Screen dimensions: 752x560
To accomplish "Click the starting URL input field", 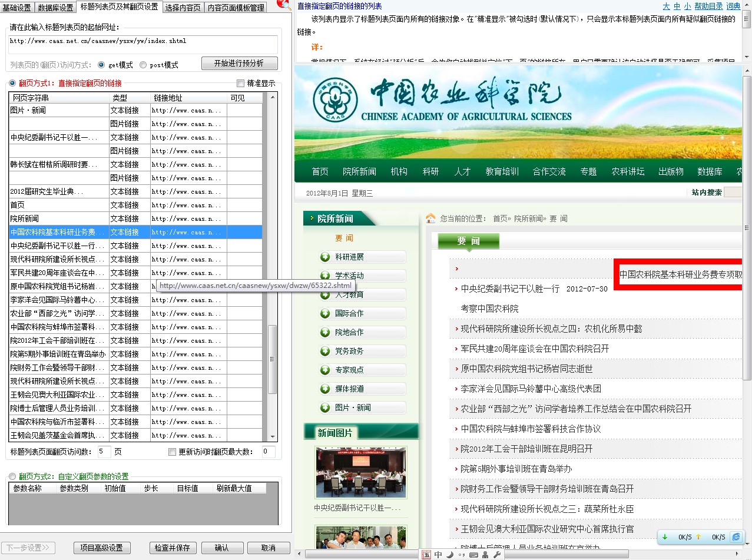I will tap(143, 44).
